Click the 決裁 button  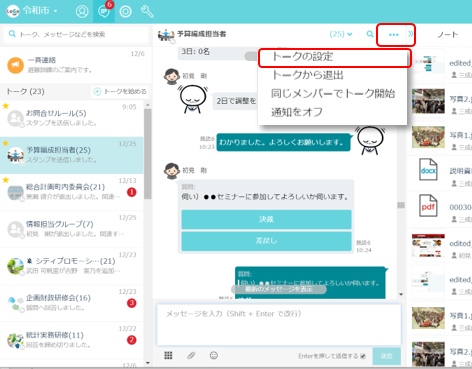(266, 219)
